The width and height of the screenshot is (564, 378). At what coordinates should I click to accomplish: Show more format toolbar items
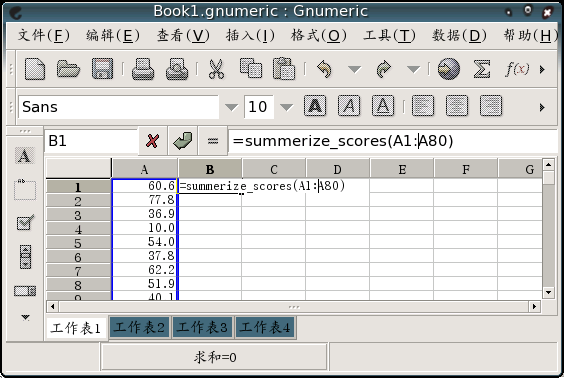542,107
